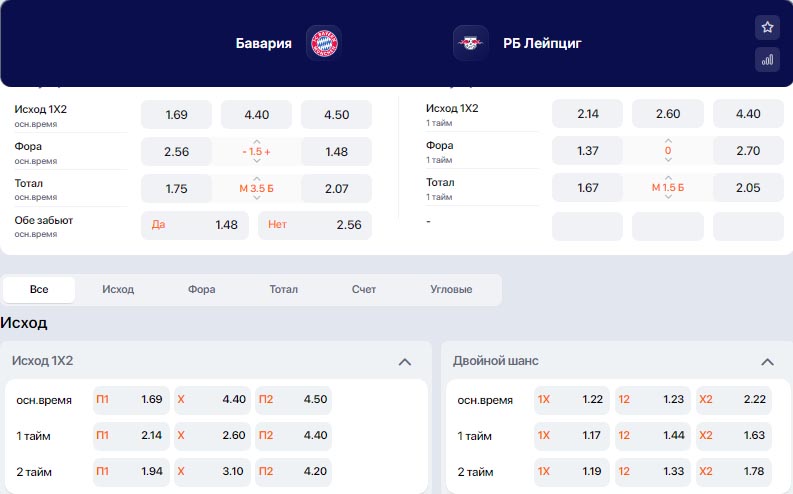The width and height of the screenshot is (793, 494).
Task: Decrease full-time handicap with down arrow
Action: (x=257, y=160)
